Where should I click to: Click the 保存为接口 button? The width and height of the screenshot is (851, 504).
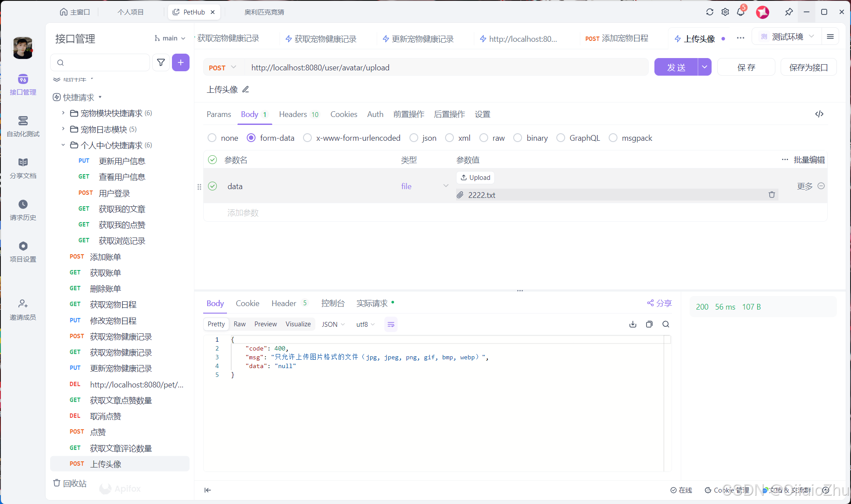[x=808, y=67]
